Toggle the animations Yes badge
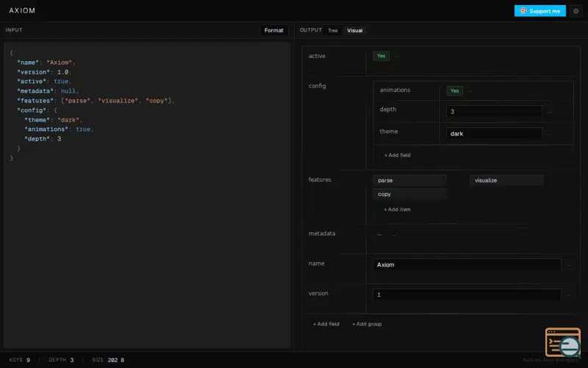 (x=454, y=91)
